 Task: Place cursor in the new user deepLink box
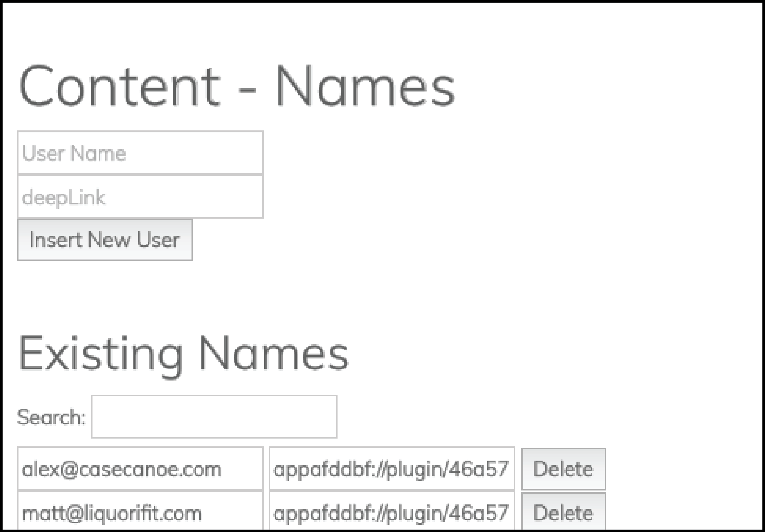coord(140,197)
